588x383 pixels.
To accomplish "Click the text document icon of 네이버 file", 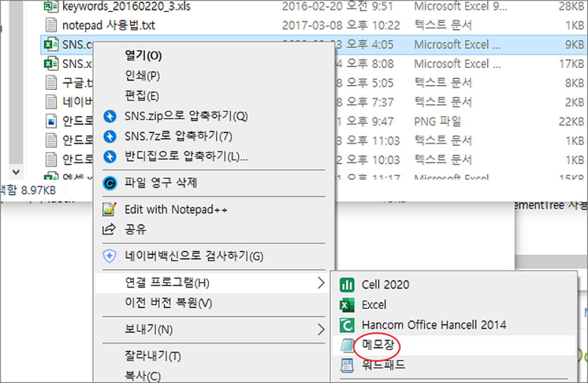I will tap(50, 102).
